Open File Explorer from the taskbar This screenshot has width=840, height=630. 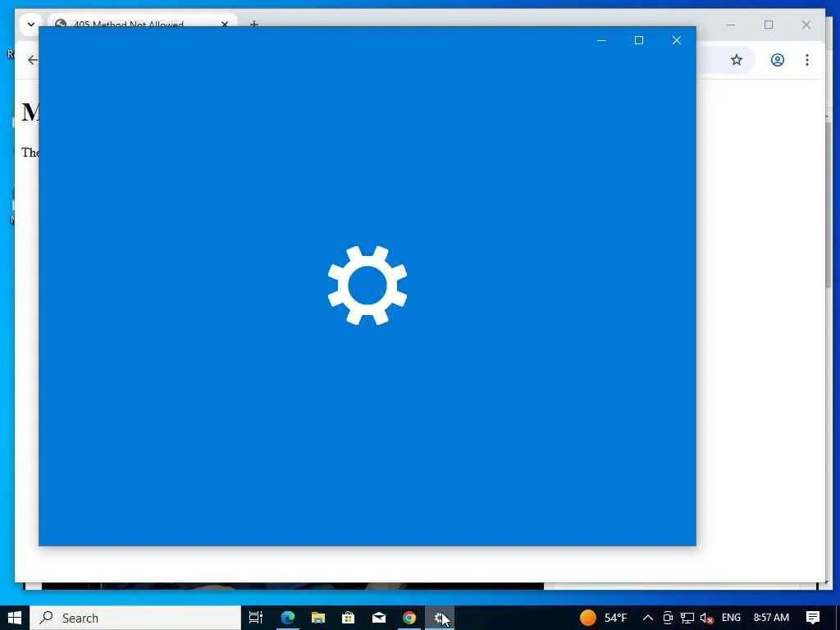pos(318,618)
